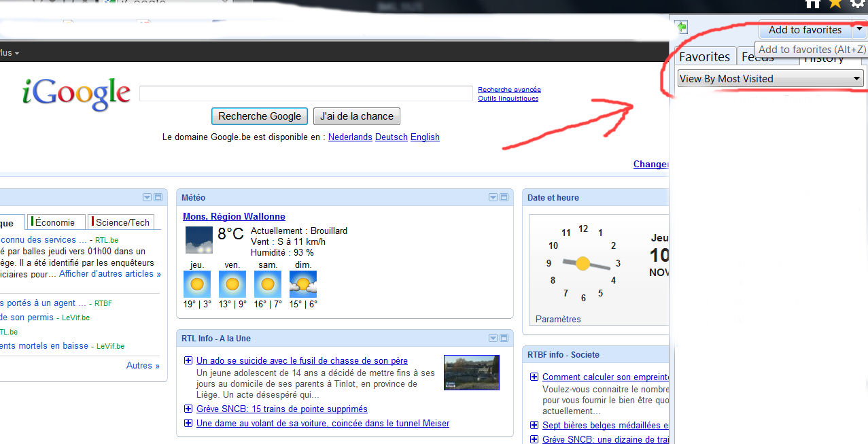Screen dimensions: 868x444
Task: Open the Outils linguistiques link
Action: tap(508, 99)
